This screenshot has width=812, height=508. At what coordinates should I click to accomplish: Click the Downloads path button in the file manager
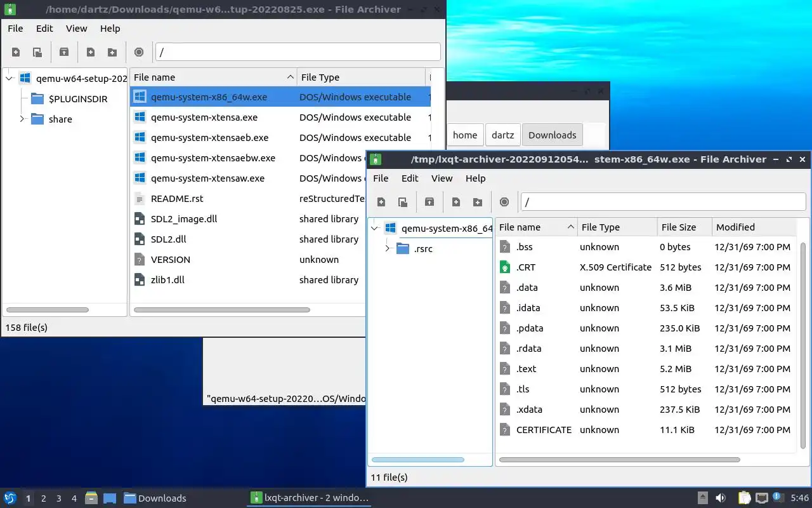(553, 135)
